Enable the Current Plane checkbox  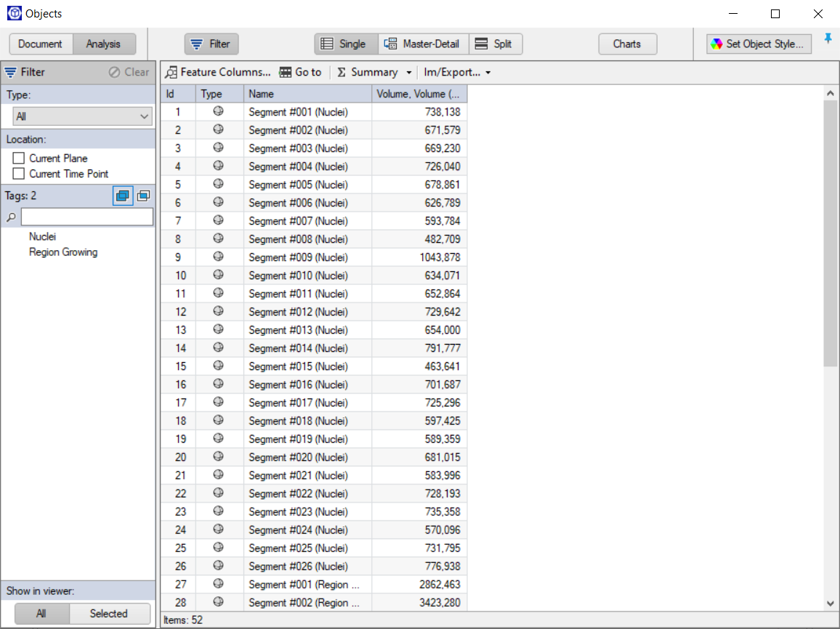pos(18,158)
